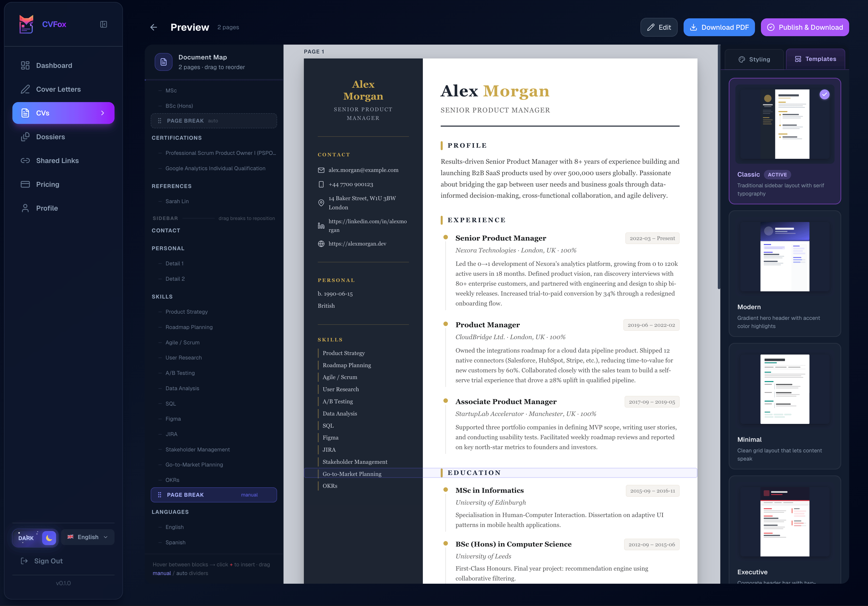This screenshot has width=868, height=606.
Task: Open the Profile person icon
Action: tap(25, 208)
